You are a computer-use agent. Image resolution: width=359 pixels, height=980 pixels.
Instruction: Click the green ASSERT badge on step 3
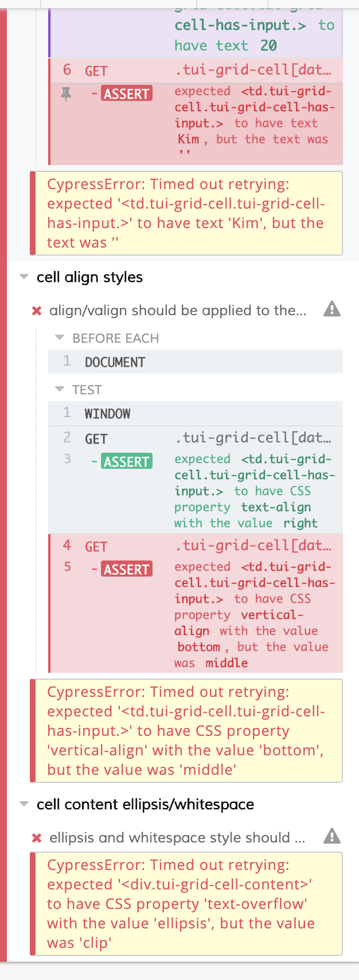pyautogui.click(x=126, y=461)
